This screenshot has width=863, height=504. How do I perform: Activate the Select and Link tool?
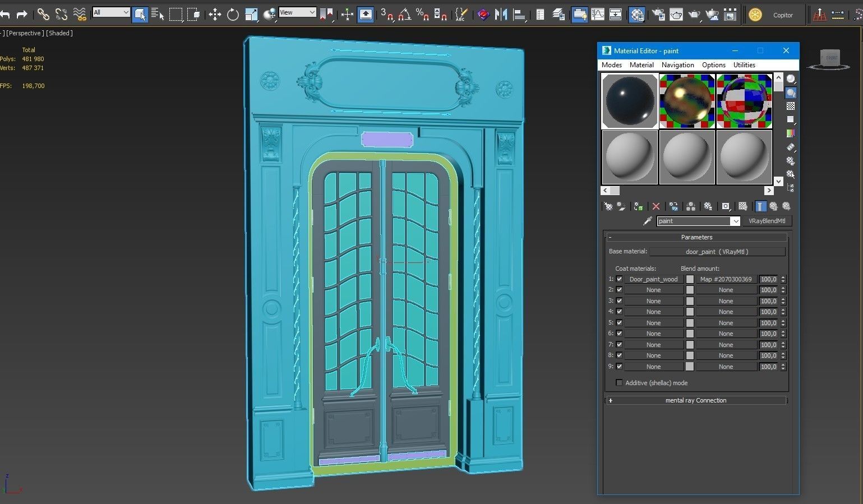pyautogui.click(x=43, y=15)
